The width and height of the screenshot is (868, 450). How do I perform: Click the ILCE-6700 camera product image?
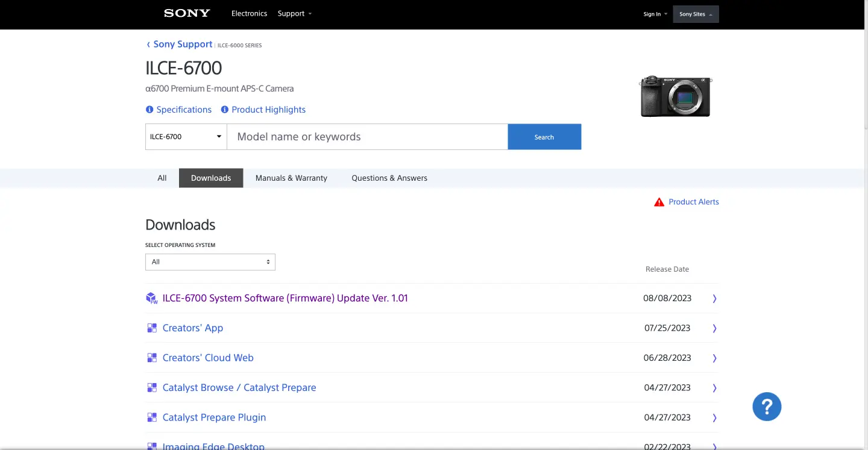click(x=676, y=96)
